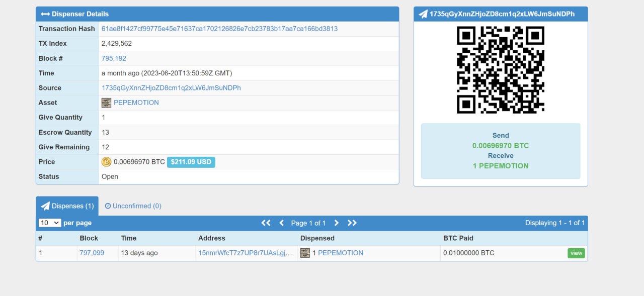The width and height of the screenshot is (644, 296).
Task: Click the 'Displaying 1 - 1 of 1' text
Action: coord(555,223)
